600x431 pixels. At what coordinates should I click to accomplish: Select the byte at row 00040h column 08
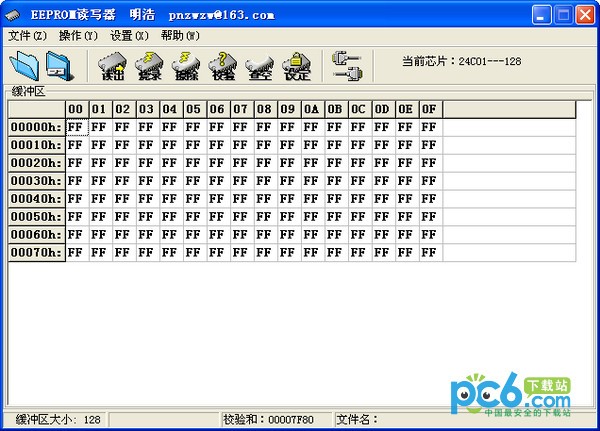click(266, 199)
